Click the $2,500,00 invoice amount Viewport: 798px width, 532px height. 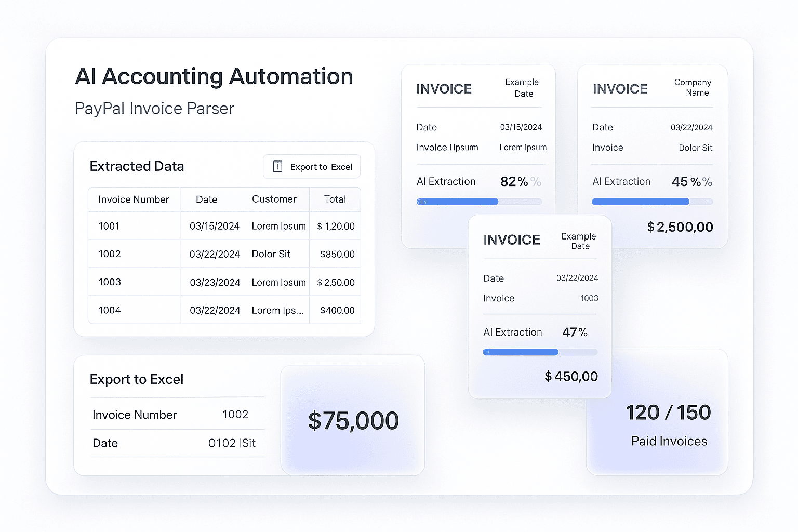680,227
